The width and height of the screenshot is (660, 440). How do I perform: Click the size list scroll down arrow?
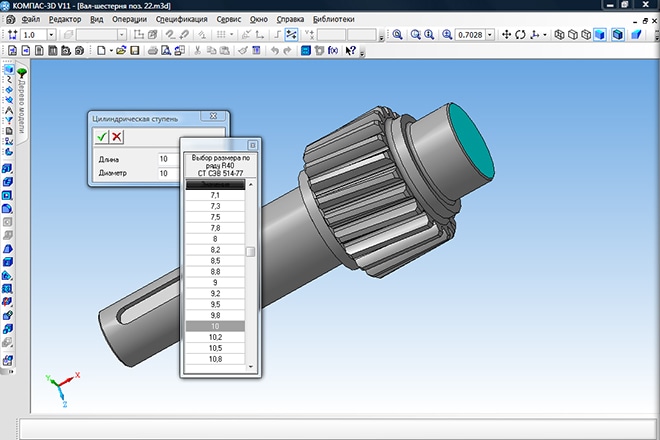250,367
